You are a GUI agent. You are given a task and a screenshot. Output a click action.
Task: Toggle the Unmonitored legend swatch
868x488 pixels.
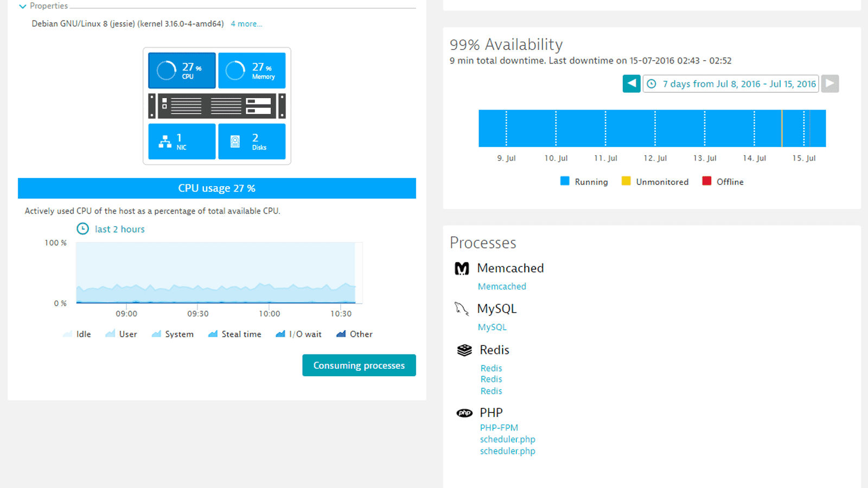626,181
